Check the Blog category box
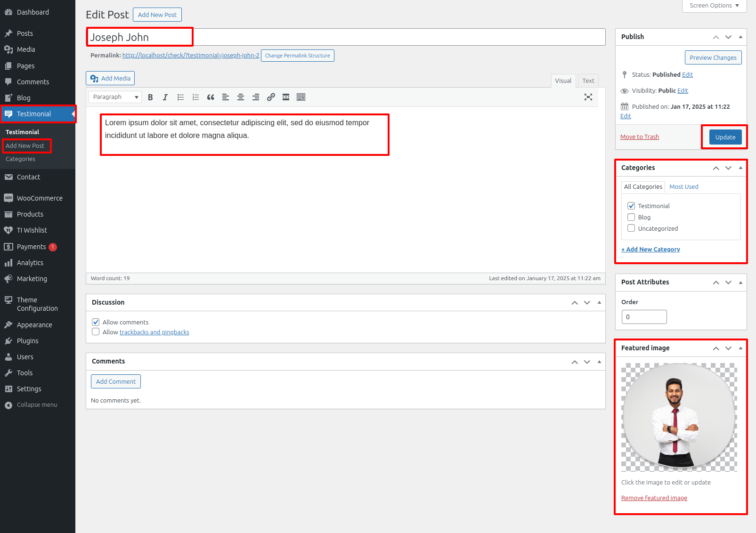Viewport: 756px width, 533px height. coord(631,217)
